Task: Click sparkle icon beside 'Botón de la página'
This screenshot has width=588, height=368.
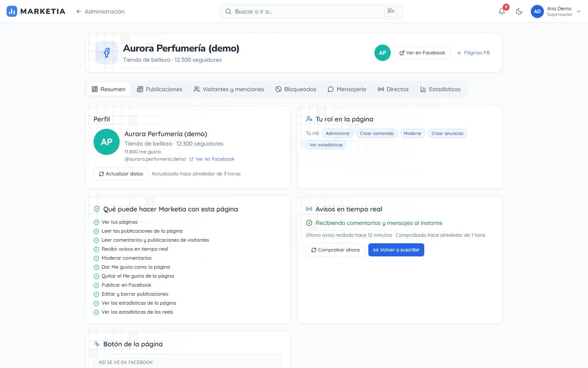Action: pos(97,344)
